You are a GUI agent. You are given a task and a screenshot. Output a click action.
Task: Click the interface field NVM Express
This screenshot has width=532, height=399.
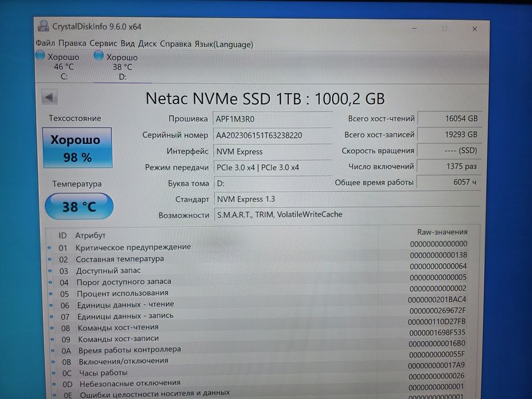[x=273, y=151]
